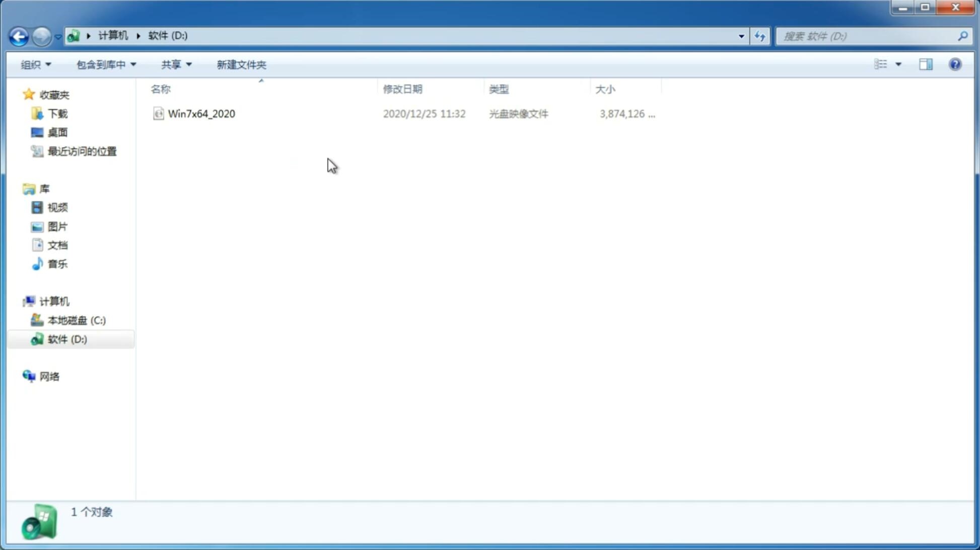Browse 网络 network resources
Viewport: 980px width, 550px height.
pyautogui.click(x=50, y=376)
